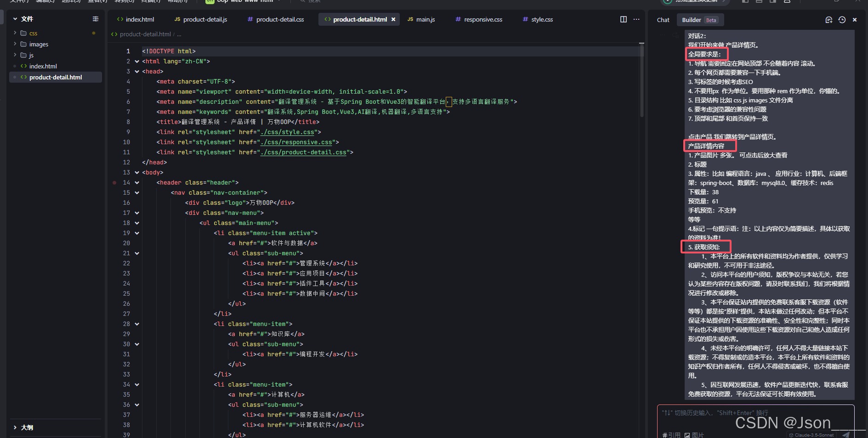This screenshot has height=438, width=868.
Task: Click the ./css/product-detail.css link on line 11
Action: [304, 152]
